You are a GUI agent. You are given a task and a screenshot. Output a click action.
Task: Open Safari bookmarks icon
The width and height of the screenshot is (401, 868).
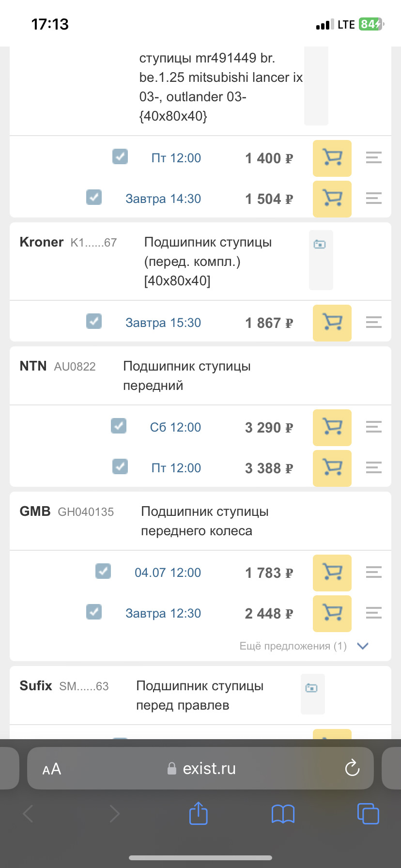(283, 814)
